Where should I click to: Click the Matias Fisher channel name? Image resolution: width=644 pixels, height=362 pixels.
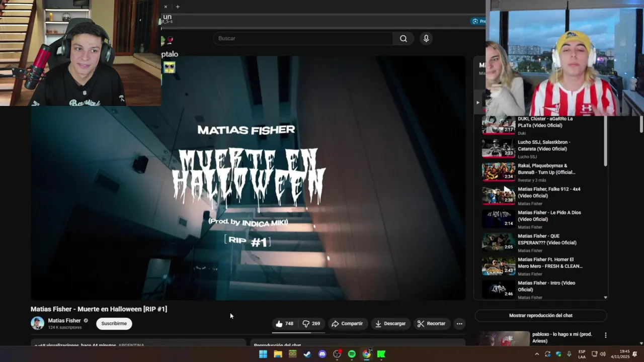coord(64,321)
